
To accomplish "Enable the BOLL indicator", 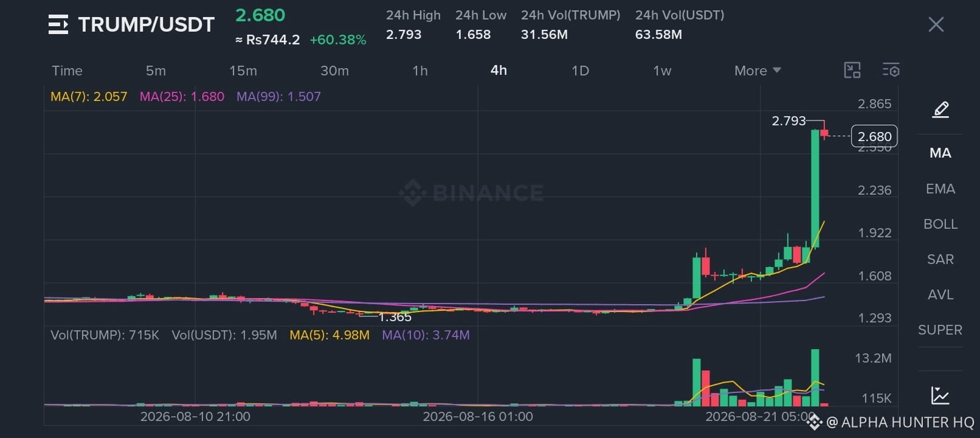I will tap(940, 224).
